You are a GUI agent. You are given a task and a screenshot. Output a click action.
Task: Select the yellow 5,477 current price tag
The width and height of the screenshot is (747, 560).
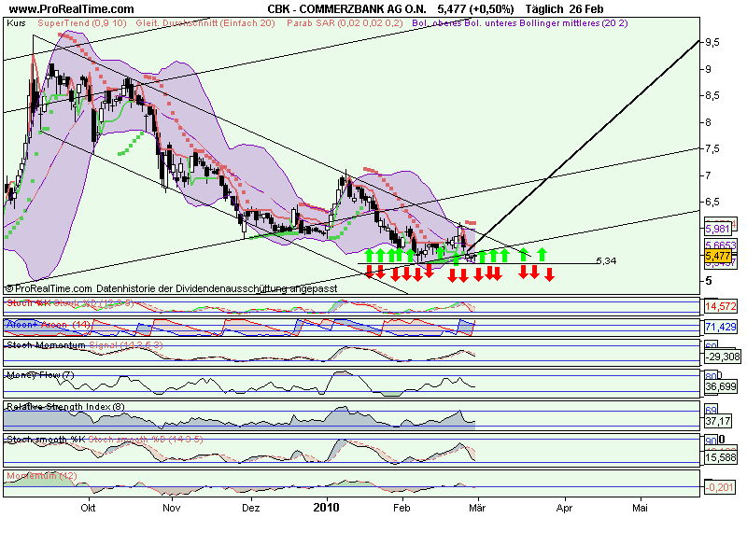(718, 256)
